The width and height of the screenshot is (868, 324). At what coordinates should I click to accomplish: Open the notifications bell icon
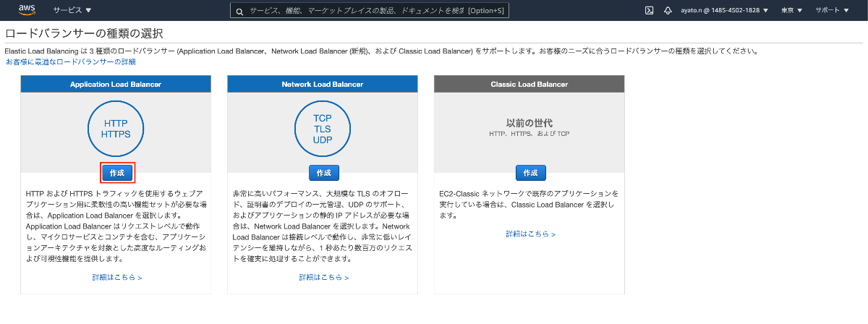point(668,10)
